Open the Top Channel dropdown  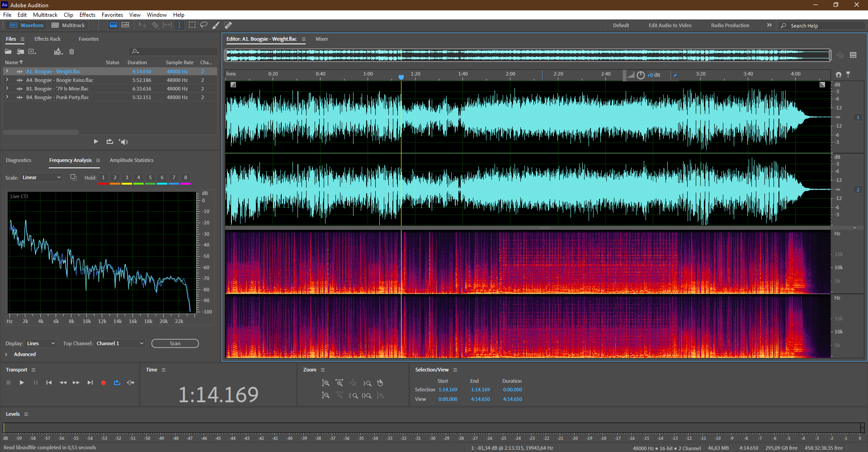pyautogui.click(x=120, y=343)
